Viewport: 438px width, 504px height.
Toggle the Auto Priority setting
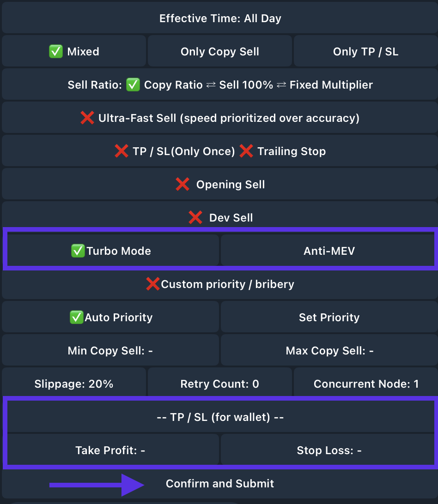coord(111,318)
